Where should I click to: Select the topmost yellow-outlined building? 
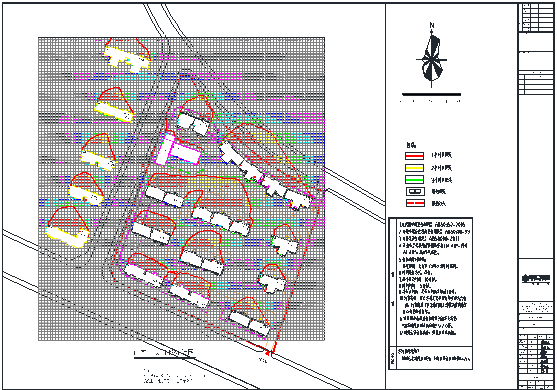click(126, 59)
